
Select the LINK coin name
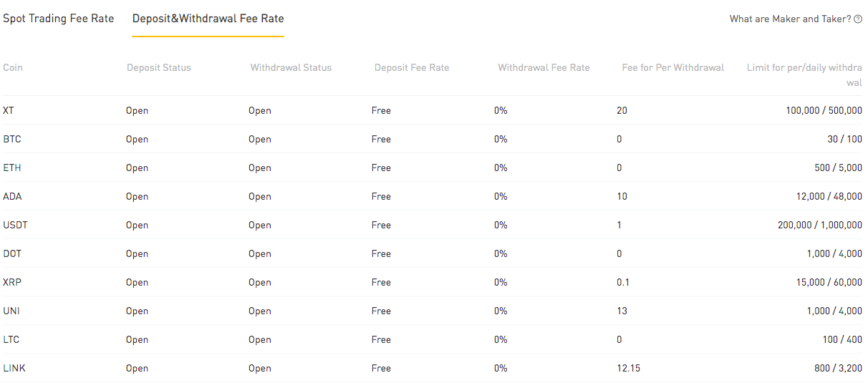click(14, 368)
